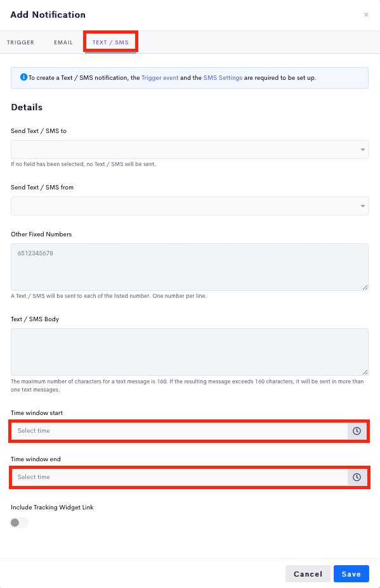Switch to the EMAIL tab
This screenshot has width=380, height=588.
tap(63, 42)
